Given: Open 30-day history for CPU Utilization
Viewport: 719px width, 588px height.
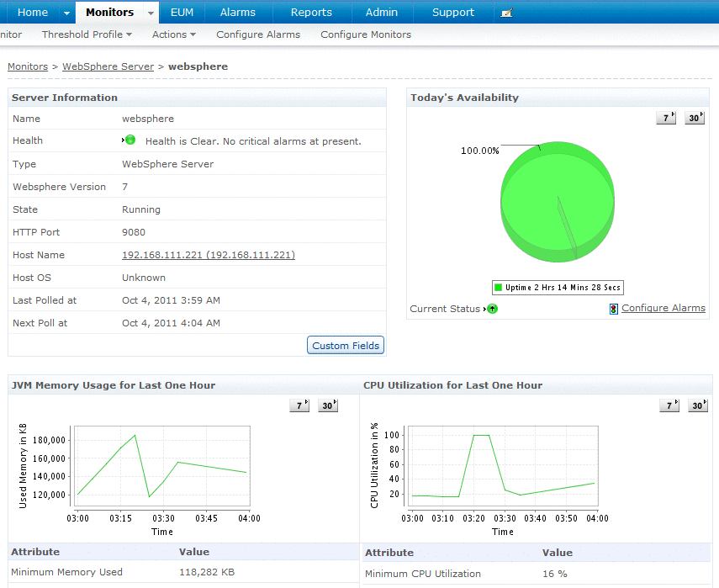Looking at the screenshot, I should pos(698,405).
